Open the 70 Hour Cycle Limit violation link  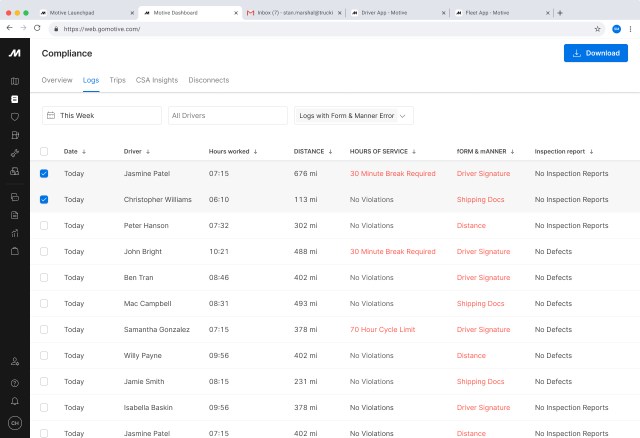point(384,329)
